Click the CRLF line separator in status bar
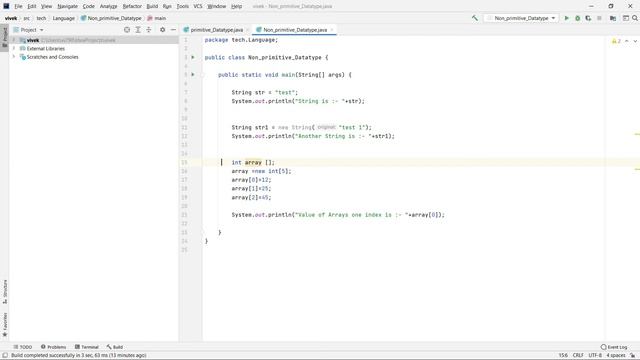640x360 pixels. (578, 356)
